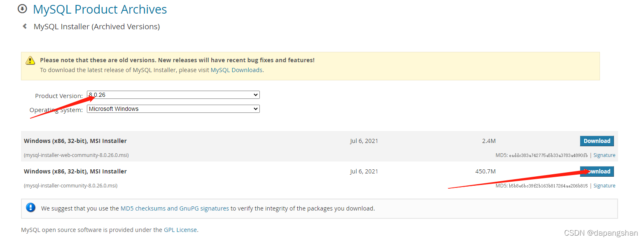644x241 pixels.
Task: Download the 450.7M community MSI installer
Action: point(597,171)
